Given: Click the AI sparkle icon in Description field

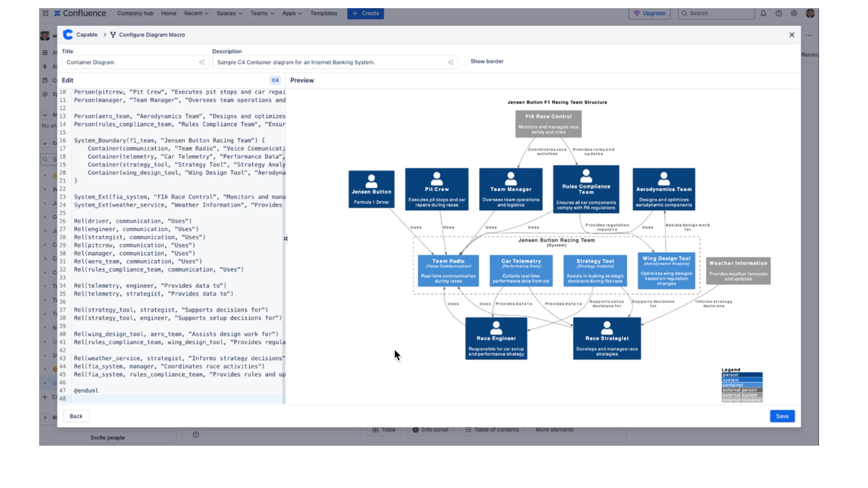Looking at the screenshot, I should point(450,62).
